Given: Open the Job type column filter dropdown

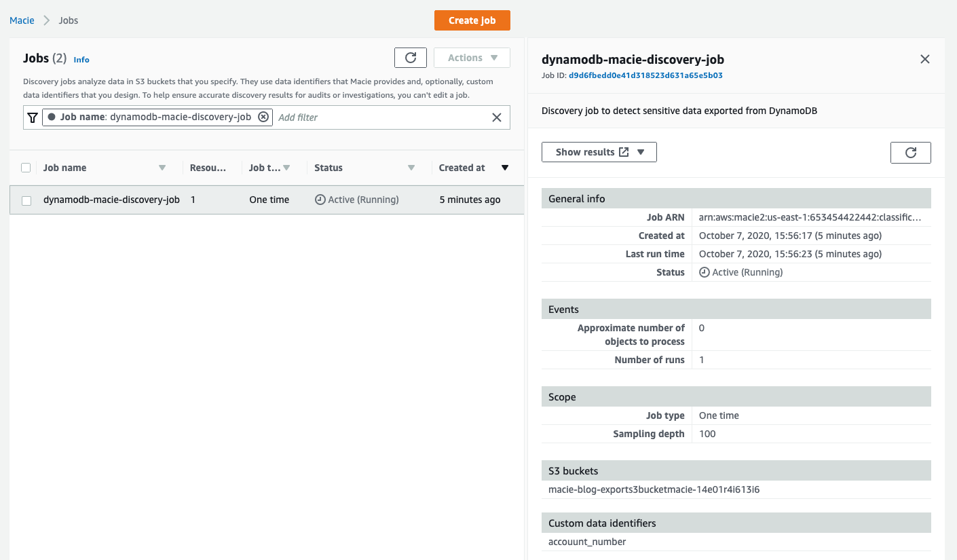Looking at the screenshot, I should (x=288, y=167).
